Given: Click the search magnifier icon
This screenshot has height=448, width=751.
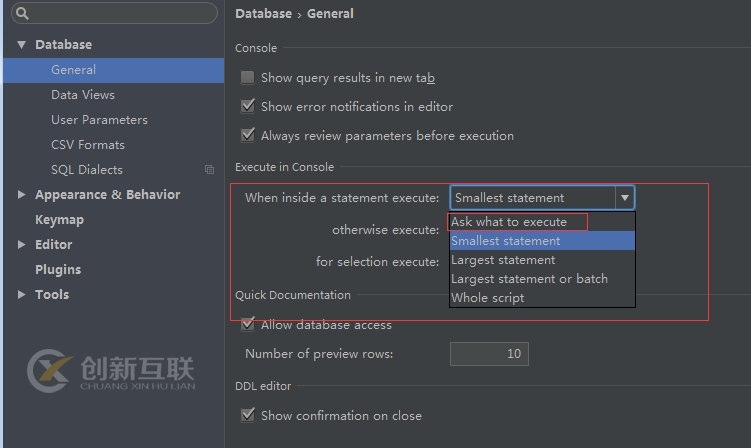Looking at the screenshot, I should 22,14.
